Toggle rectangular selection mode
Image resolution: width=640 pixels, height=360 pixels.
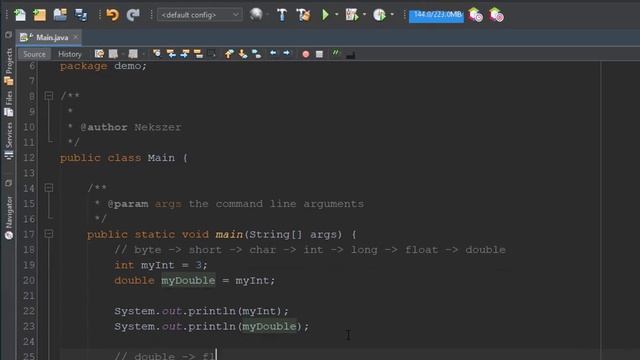(212, 54)
